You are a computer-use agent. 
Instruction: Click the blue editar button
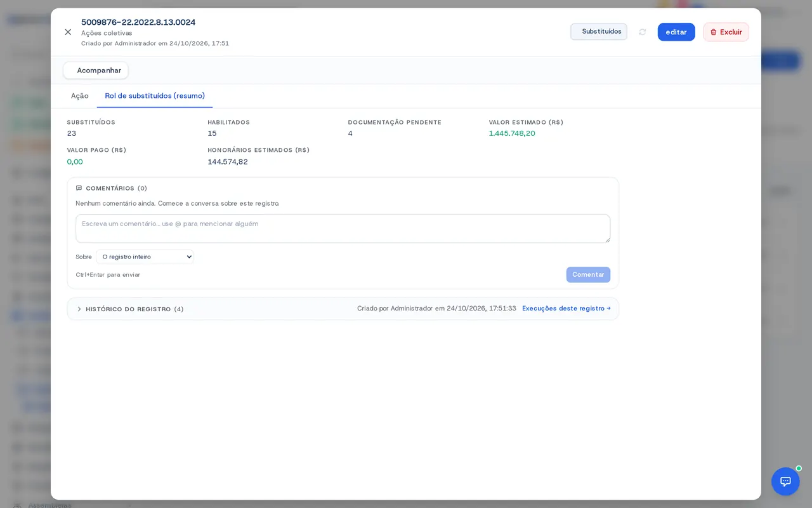pyautogui.click(x=676, y=32)
